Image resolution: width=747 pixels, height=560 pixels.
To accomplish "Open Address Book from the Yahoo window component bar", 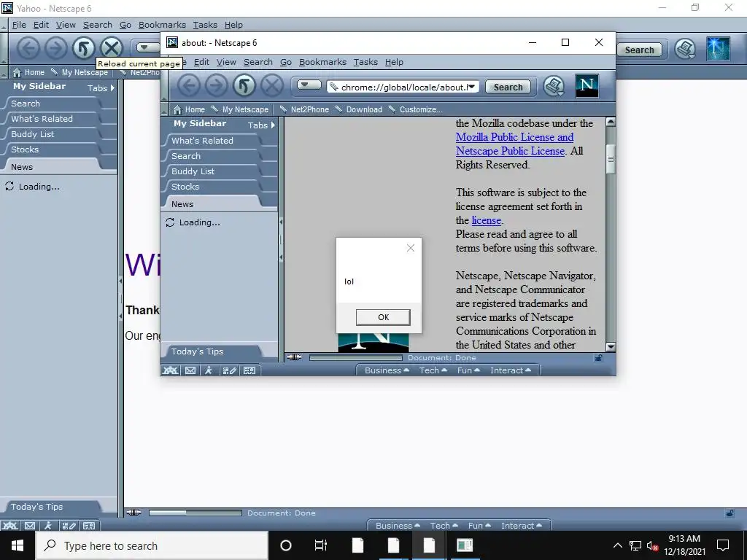I will click(88, 526).
